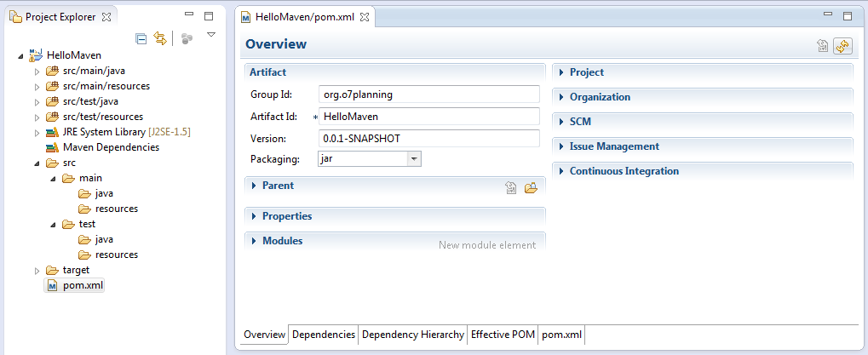Open the Dependency Hierarchy tab
Screen dimensions: 868x355
click(413, 335)
